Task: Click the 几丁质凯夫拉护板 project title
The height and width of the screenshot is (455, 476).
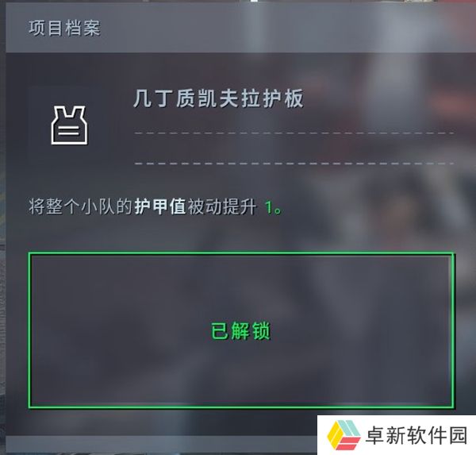Action: pos(218,98)
